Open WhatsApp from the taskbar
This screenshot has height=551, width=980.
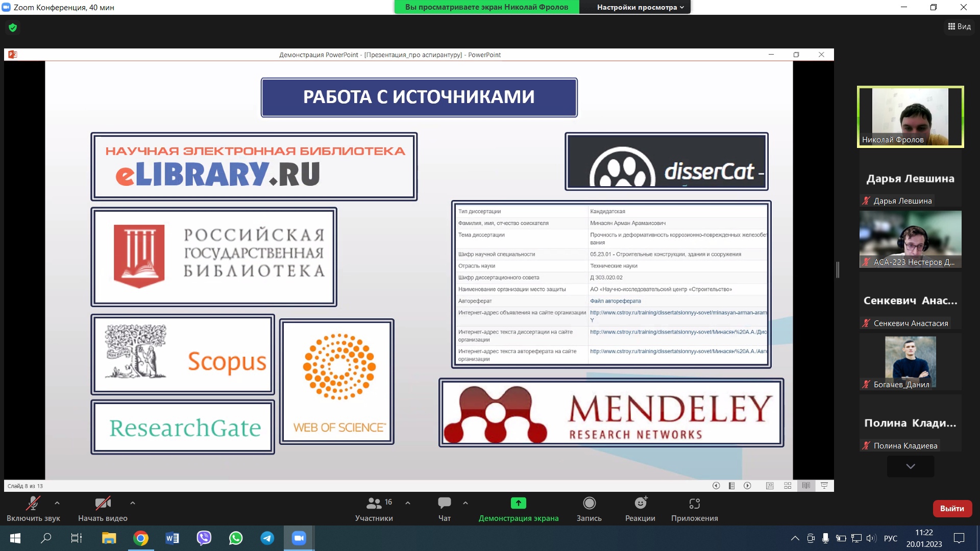pos(235,538)
